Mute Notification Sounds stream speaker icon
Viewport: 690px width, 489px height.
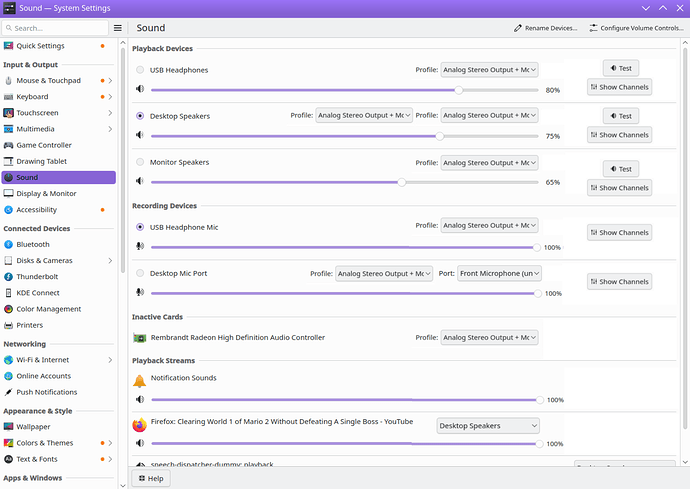[x=140, y=399]
